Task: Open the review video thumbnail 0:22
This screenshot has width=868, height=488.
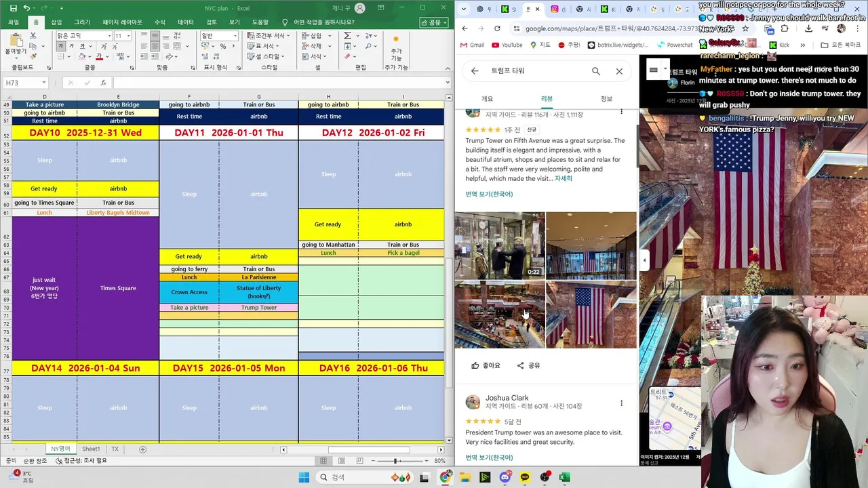Action: pos(500,245)
